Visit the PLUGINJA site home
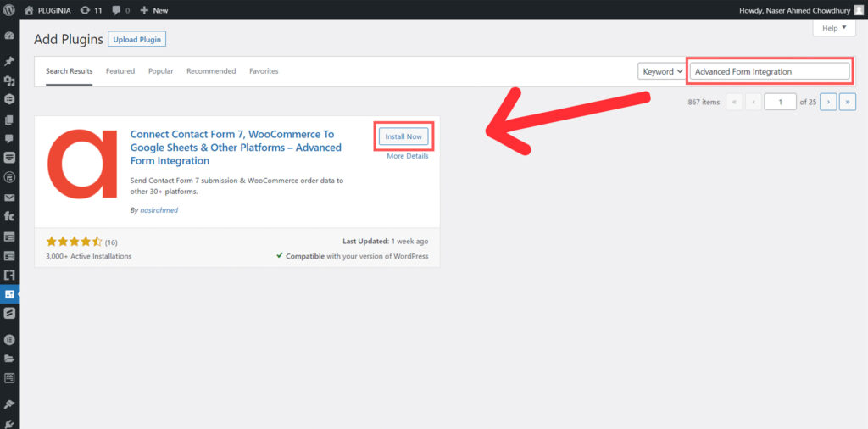Image resolution: width=868 pixels, height=429 pixels. tap(47, 10)
